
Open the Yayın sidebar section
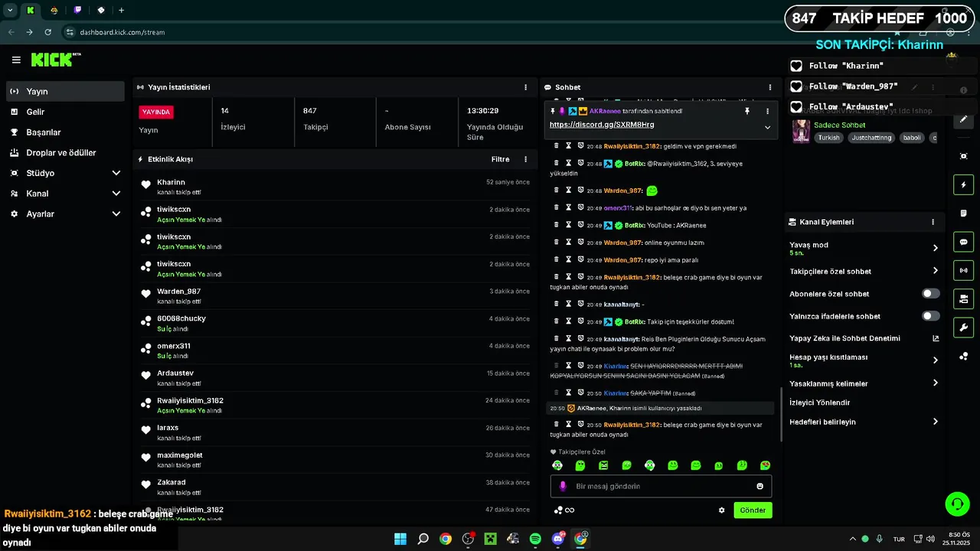[x=65, y=91]
